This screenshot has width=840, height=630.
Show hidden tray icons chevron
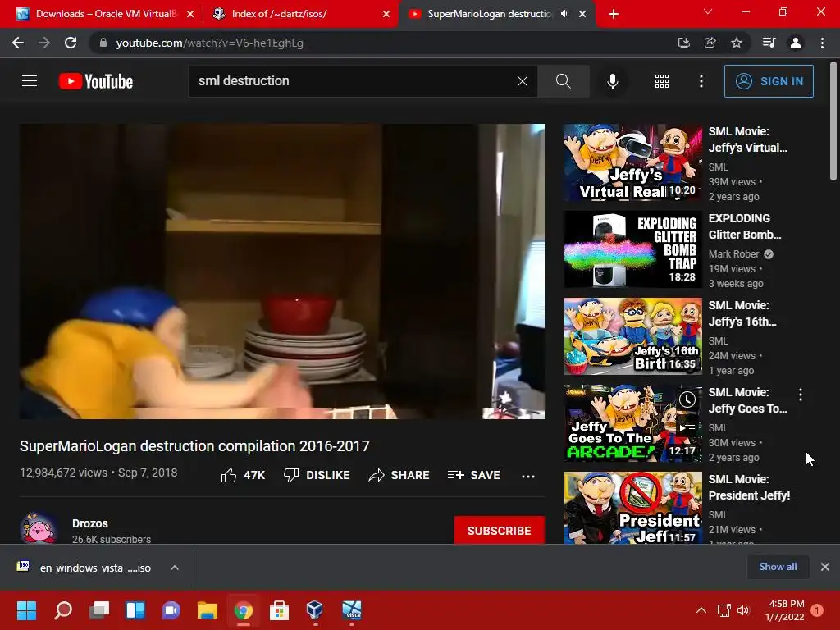point(701,610)
